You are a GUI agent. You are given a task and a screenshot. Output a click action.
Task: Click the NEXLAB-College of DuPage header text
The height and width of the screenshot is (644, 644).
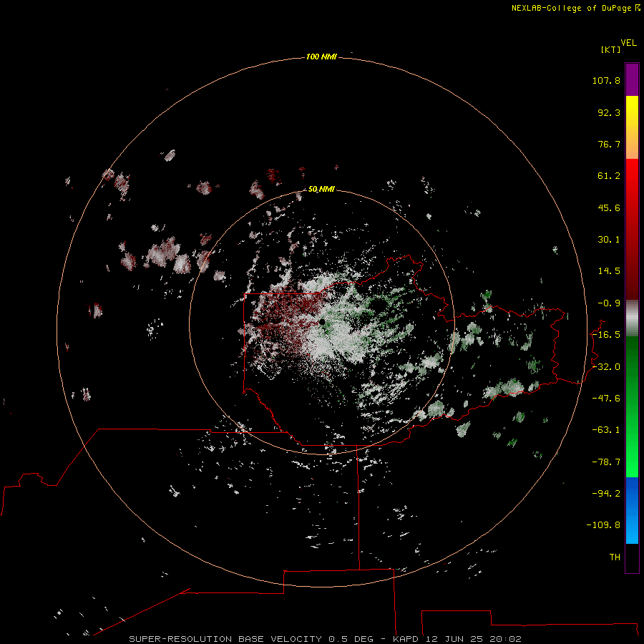click(x=575, y=8)
